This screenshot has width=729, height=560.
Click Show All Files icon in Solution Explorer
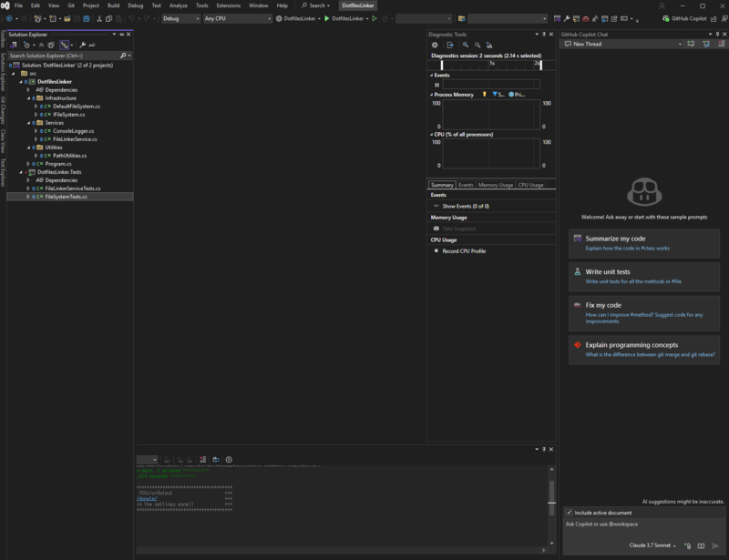coord(51,46)
